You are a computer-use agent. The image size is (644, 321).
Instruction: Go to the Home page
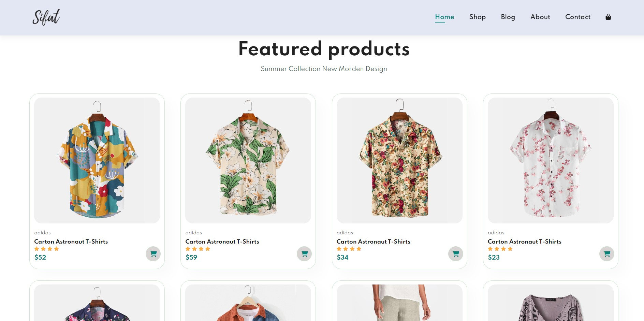coord(444,17)
